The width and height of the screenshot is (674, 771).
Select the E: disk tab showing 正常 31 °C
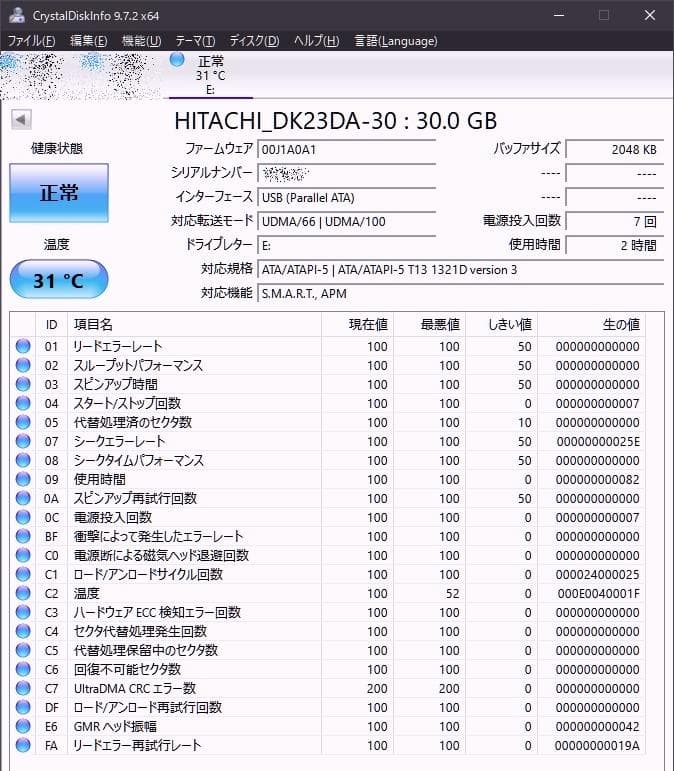click(x=211, y=75)
